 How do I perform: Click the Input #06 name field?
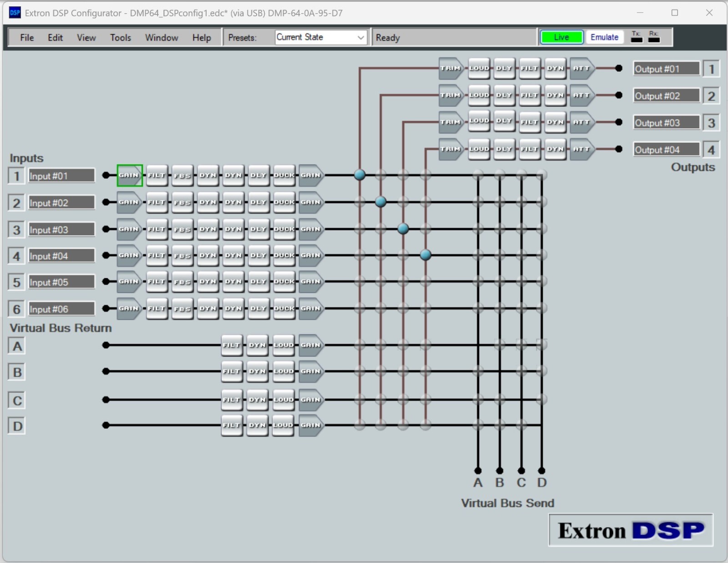pyautogui.click(x=62, y=309)
